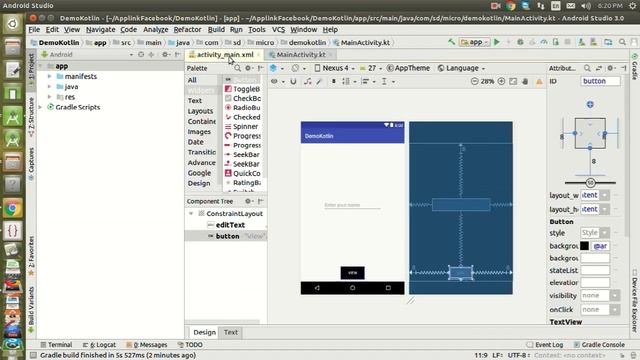Open Attributes panel settings gear
This screenshot has width=640, height=360.
pos(611,68)
